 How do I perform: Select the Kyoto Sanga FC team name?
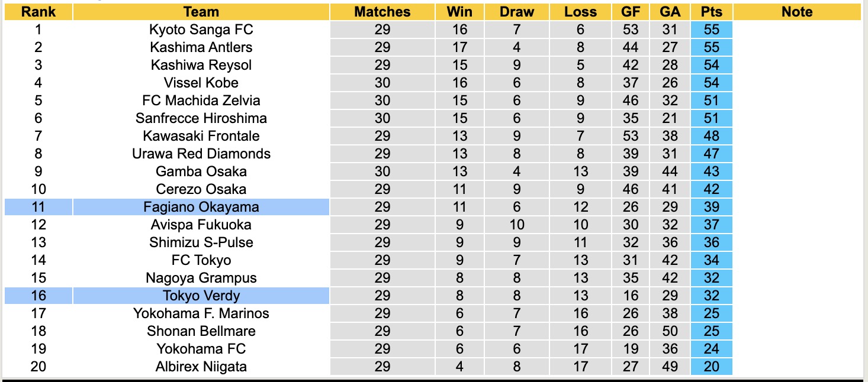coord(201,30)
